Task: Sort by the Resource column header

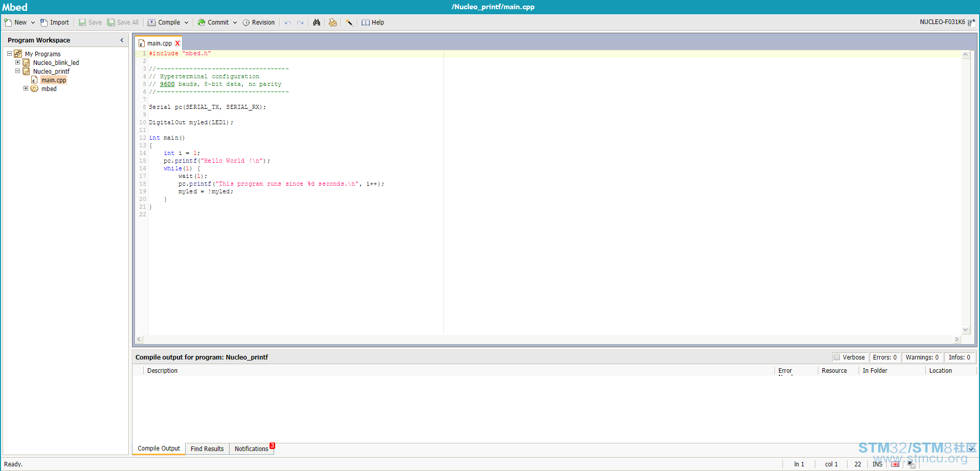Action: [x=838, y=371]
